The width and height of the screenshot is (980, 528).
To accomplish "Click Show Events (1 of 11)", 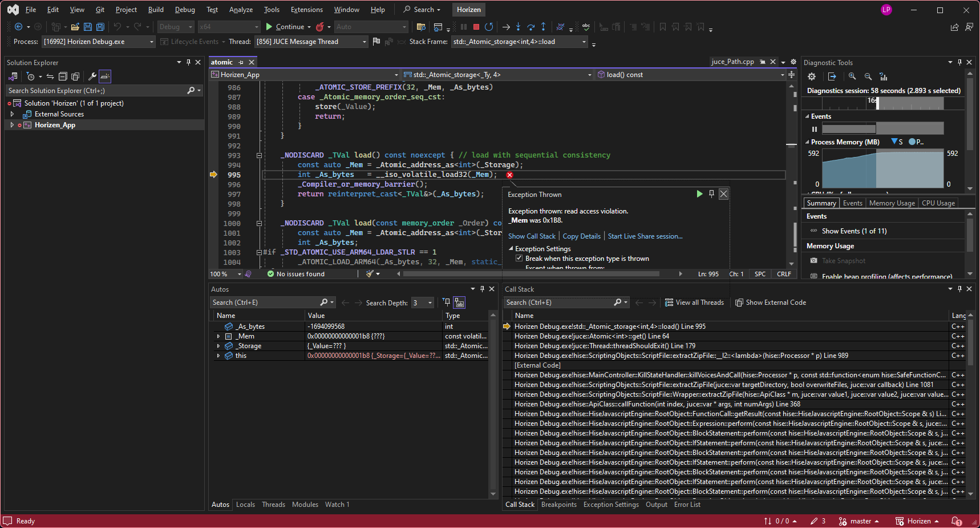I will point(854,231).
